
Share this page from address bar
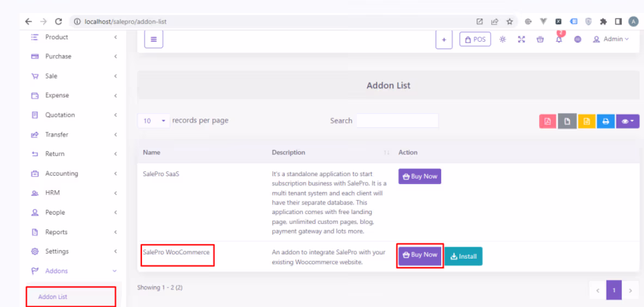point(494,21)
